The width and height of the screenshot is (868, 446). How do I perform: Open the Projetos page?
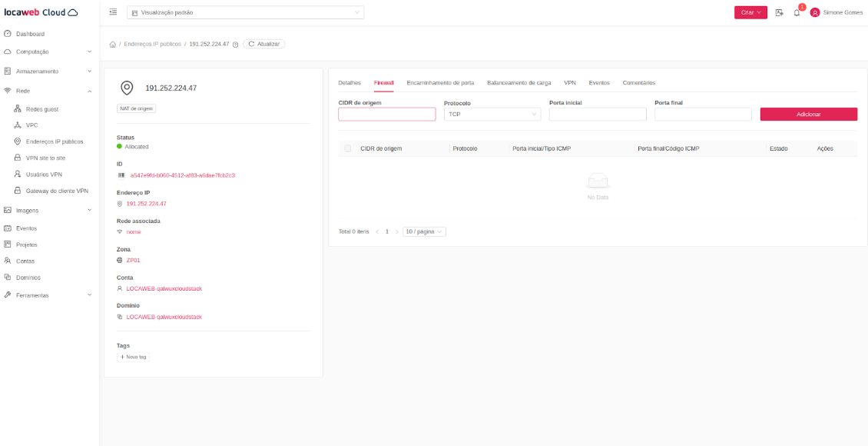(x=27, y=245)
